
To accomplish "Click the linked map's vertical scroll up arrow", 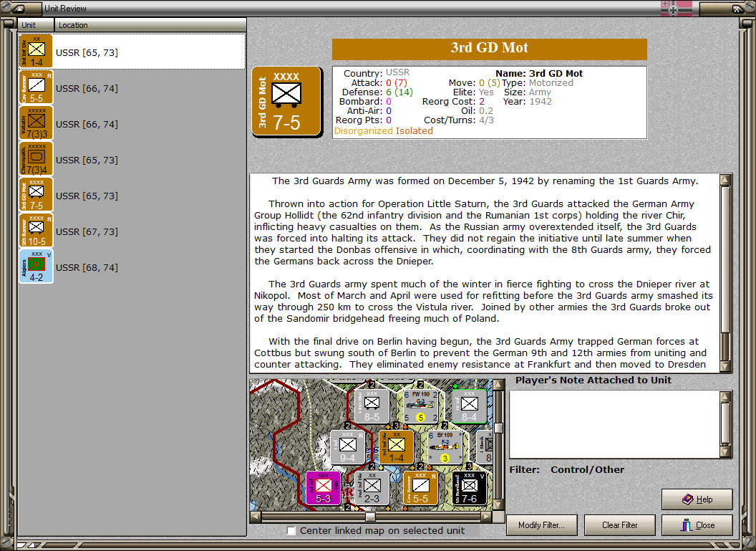I will [x=498, y=385].
